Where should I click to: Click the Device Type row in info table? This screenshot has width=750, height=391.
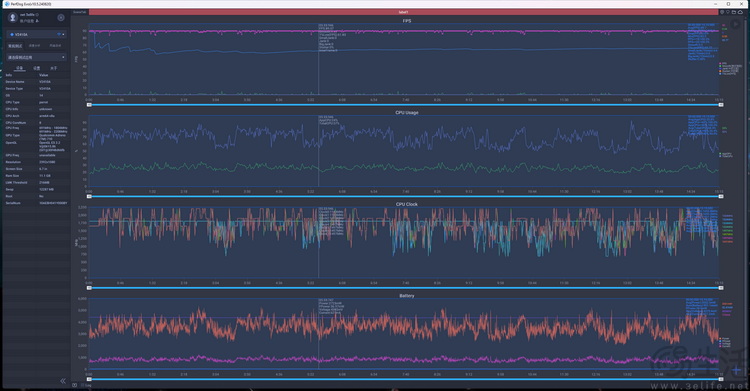(36, 89)
